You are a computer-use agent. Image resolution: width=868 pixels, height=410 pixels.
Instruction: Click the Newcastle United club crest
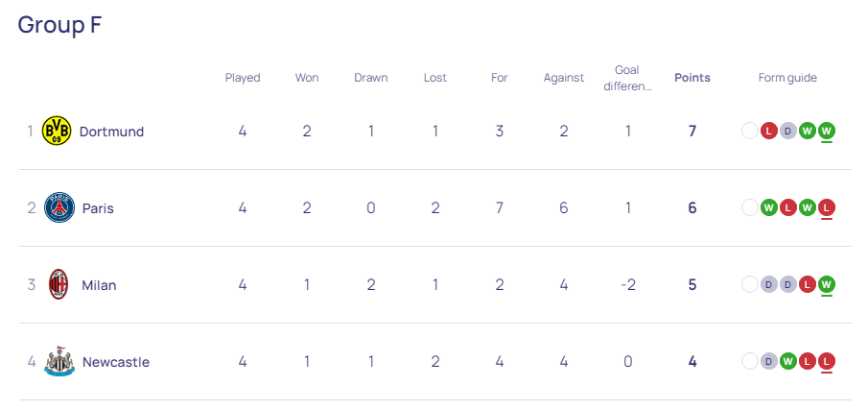click(59, 361)
